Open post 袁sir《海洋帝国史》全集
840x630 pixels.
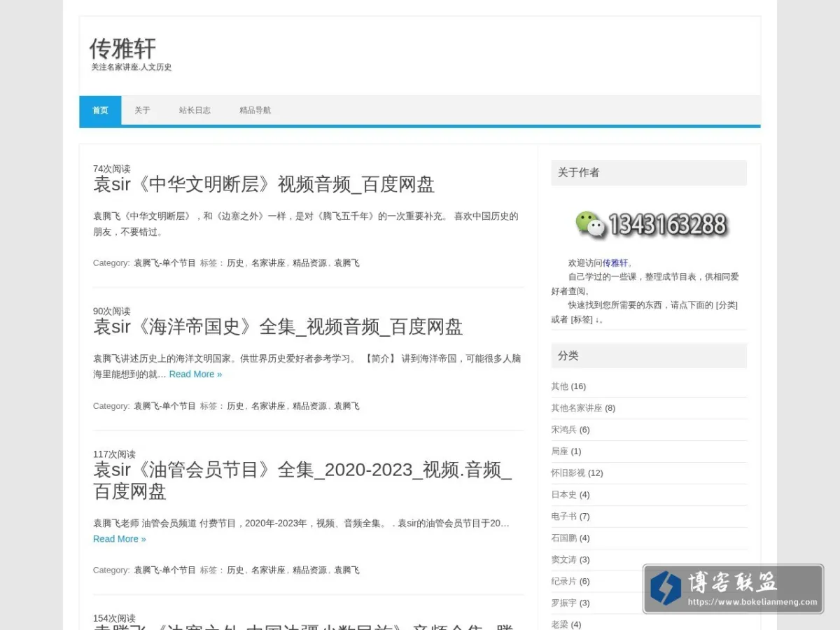click(278, 327)
